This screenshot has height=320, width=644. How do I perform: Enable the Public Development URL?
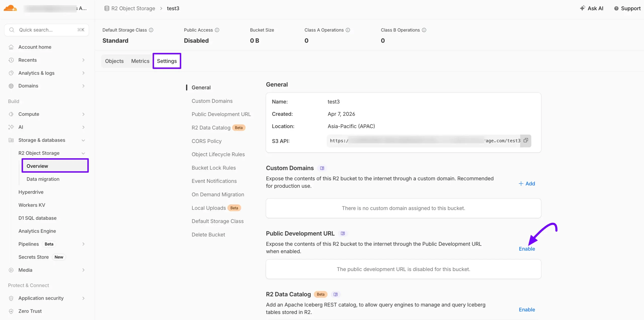(x=527, y=249)
